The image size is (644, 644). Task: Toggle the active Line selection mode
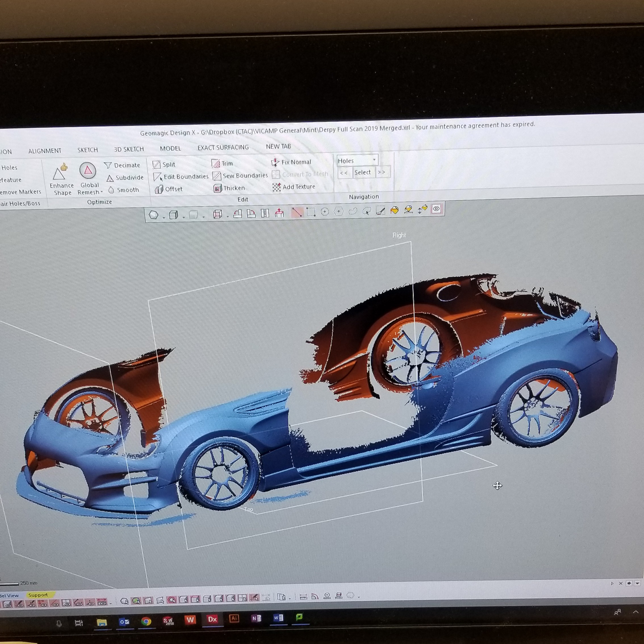(297, 212)
